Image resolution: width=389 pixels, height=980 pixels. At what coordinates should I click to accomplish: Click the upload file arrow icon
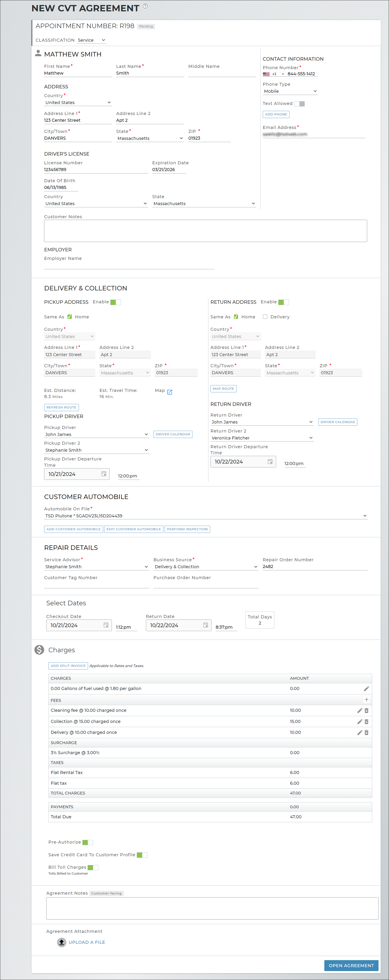(62, 942)
